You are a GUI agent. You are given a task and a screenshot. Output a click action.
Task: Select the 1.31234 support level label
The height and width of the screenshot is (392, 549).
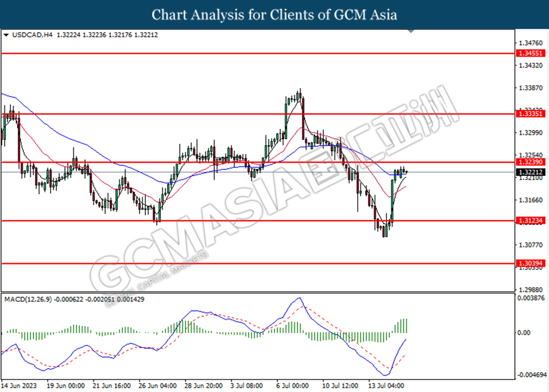530,221
